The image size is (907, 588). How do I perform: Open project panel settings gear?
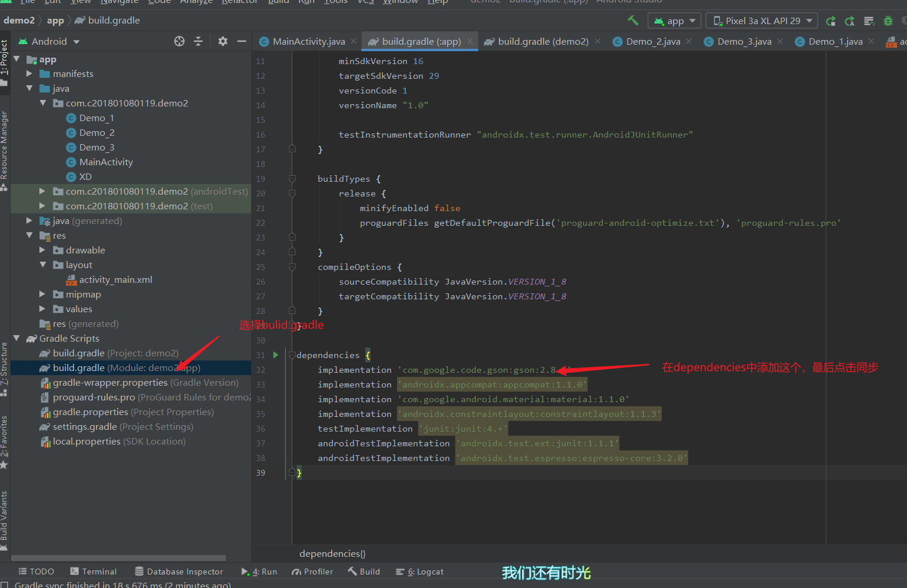coord(222,41)
